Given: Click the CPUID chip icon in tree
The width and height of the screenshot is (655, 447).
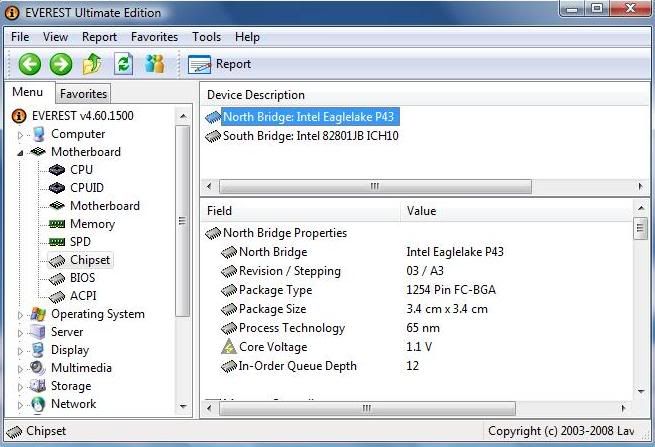Looking at the screenshot, I should click(x=57, y=188).
